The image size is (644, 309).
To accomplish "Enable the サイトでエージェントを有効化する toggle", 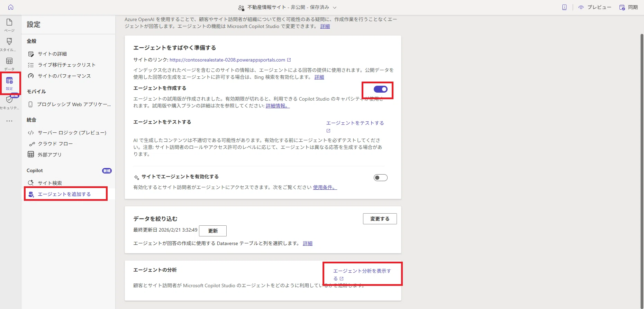I will pos(380,178).
